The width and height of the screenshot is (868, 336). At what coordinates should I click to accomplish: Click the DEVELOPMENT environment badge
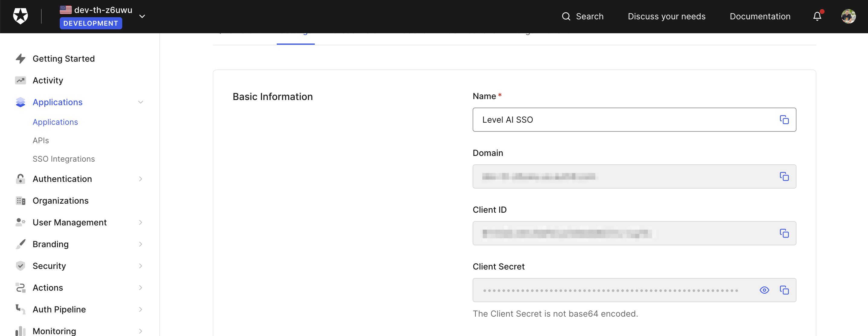[91, 23]
